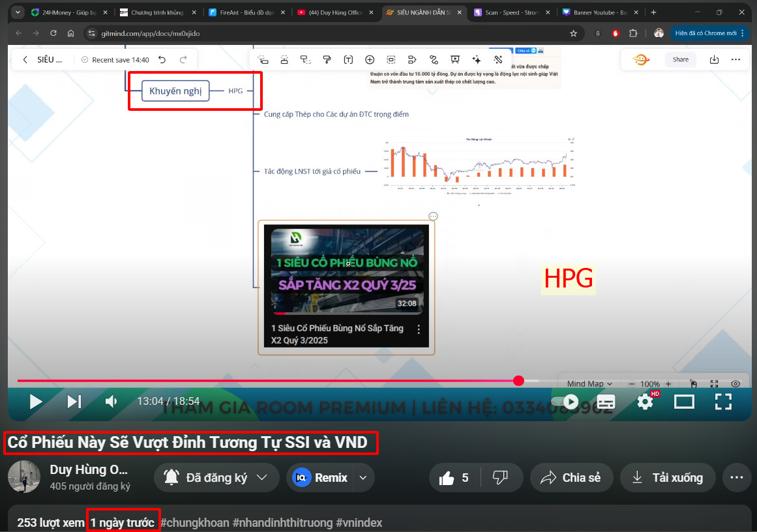Select the Khuyến nghị mind map node
The width and height of the screenshot is (757, 532).
click(175, 91)
